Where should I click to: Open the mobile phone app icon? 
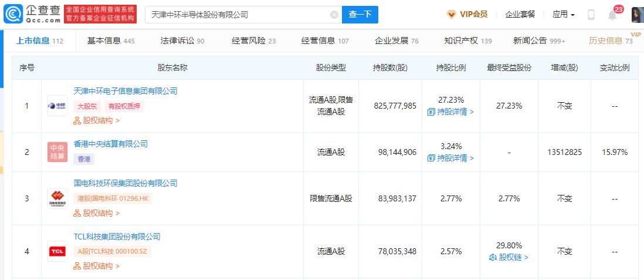(591, 15)
